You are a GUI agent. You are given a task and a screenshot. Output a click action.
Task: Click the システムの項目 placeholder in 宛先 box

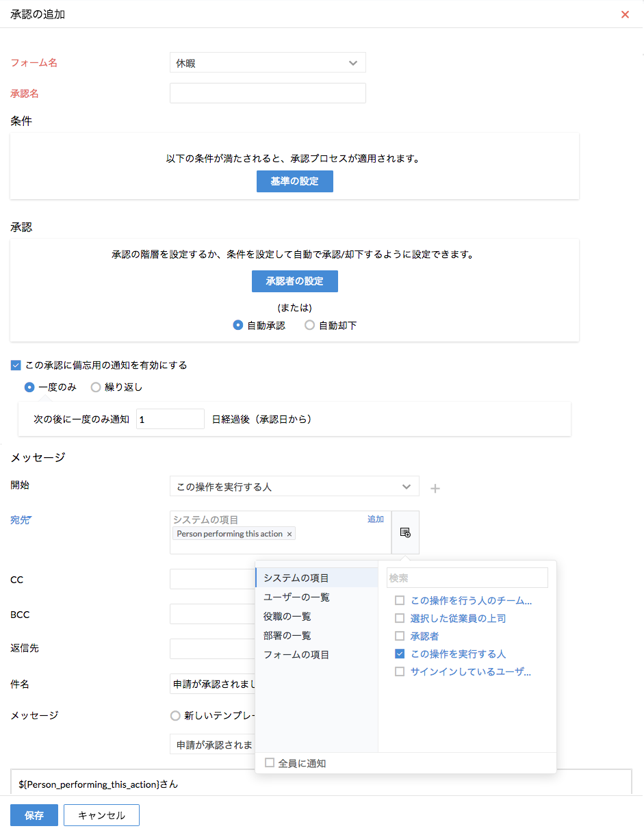coord(206,520)
